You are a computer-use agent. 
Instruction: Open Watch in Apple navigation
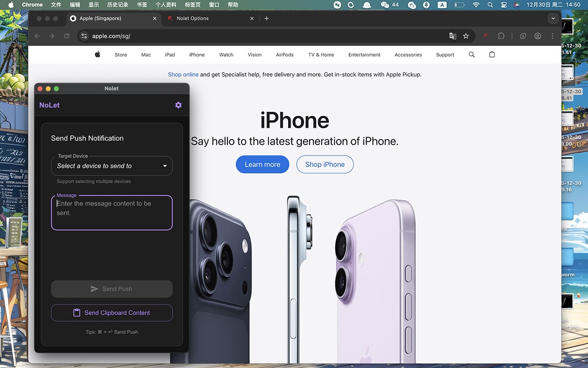226,55
